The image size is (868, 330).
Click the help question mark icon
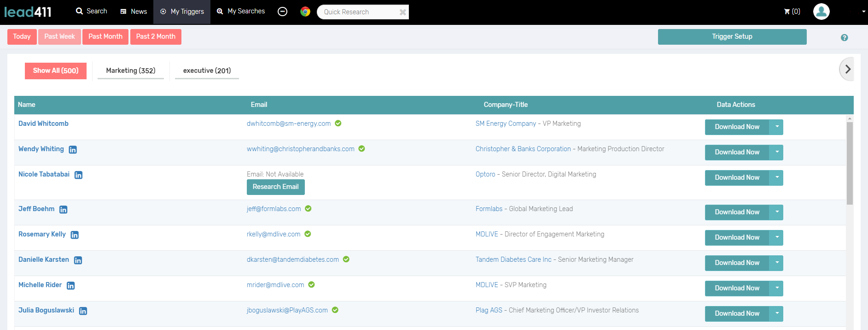coord(844,38)
